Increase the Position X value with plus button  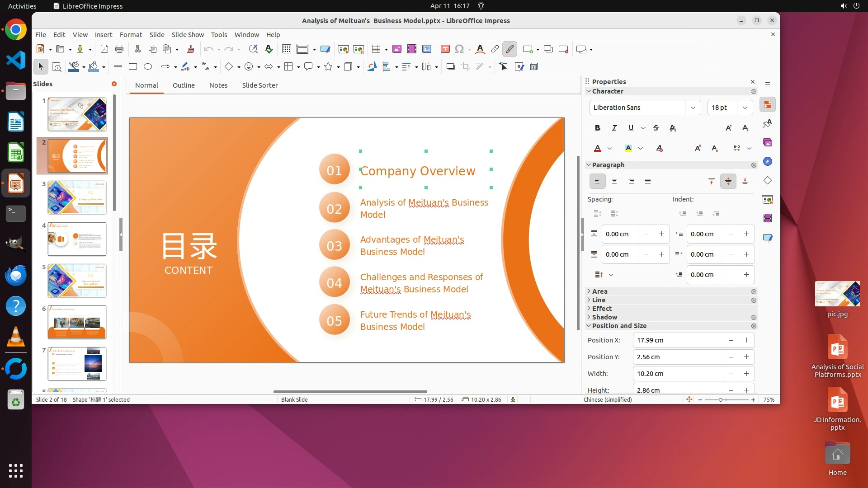pos(746,340)
